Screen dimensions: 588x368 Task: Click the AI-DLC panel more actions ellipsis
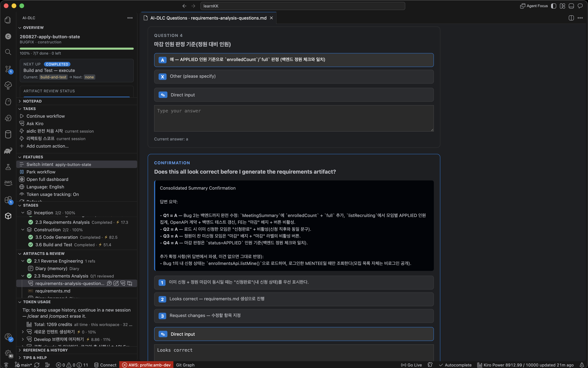130,18
